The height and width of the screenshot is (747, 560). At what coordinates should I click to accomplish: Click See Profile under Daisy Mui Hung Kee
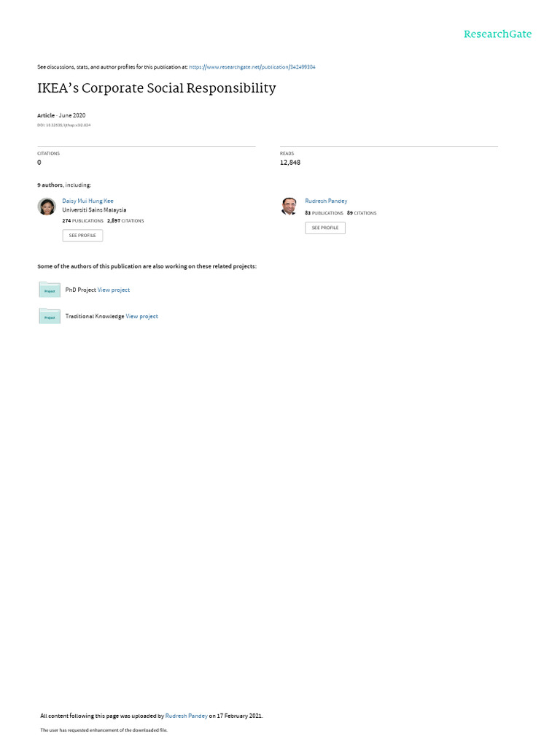click(x=82, y=236)
